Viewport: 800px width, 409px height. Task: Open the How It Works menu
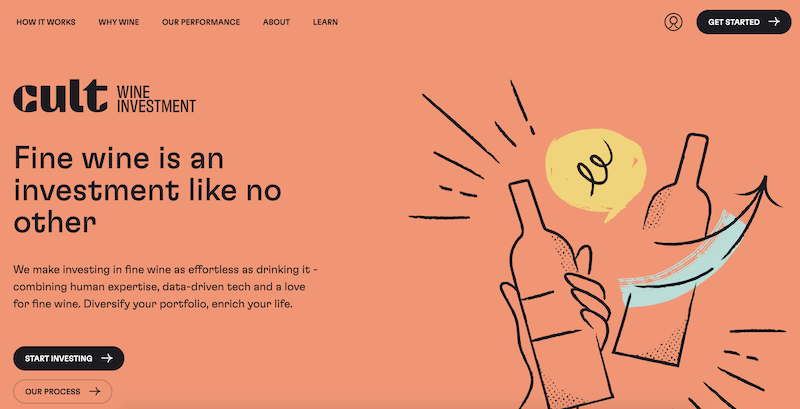[x=46, y=22]
